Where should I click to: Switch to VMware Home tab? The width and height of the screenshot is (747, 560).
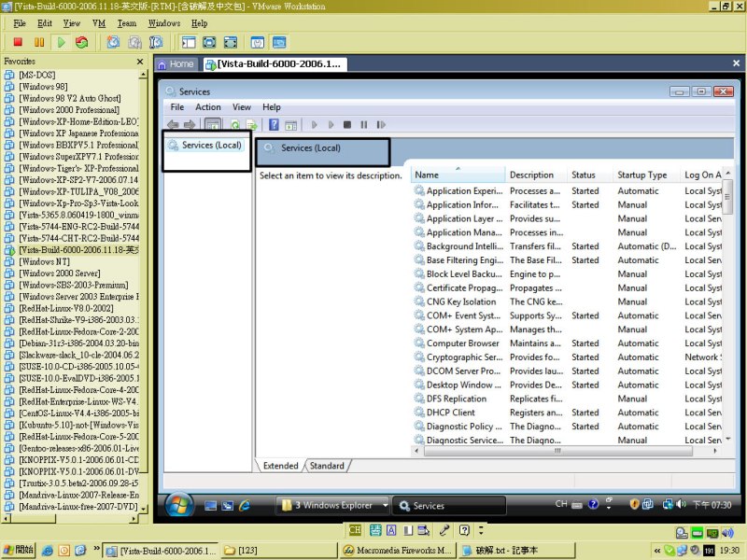click(176, 63)
